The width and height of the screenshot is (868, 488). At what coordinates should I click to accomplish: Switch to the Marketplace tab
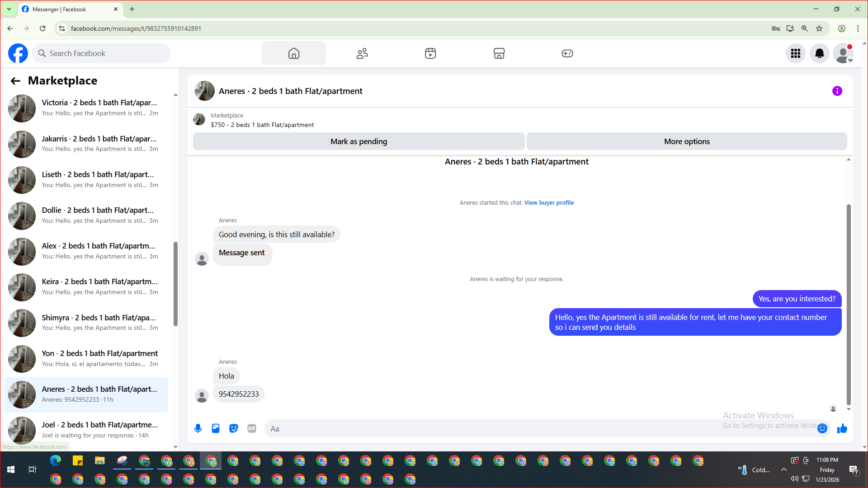point(499,53)
